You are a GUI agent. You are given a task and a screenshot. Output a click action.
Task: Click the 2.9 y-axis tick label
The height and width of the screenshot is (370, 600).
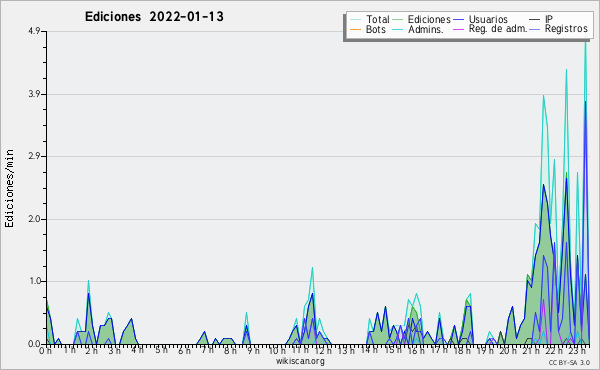click(34, 156)
